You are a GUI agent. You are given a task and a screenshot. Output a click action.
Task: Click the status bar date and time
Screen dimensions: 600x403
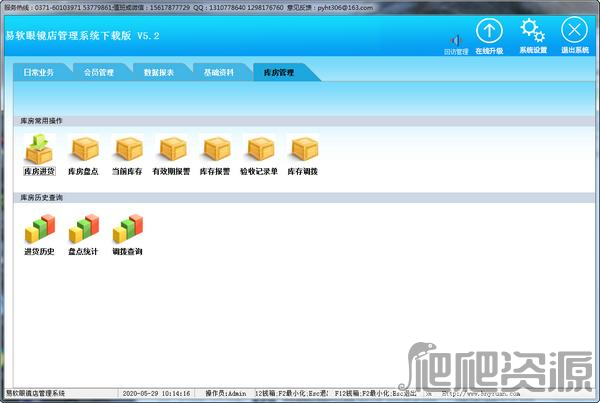click(x=156, y=393)
